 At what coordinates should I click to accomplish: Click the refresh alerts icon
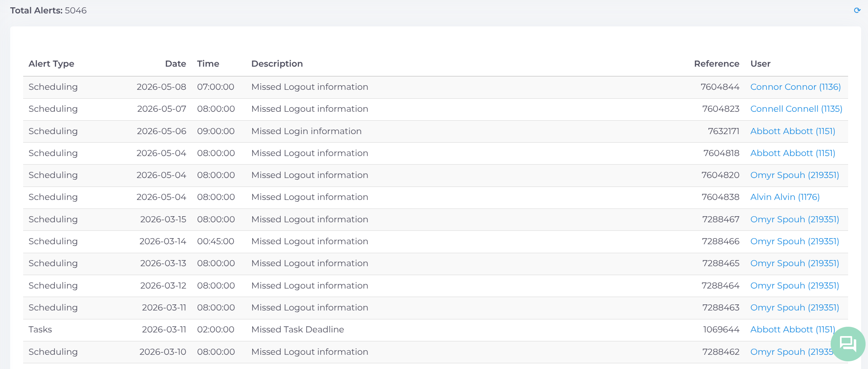pyautogui.click(x=857, y=10)
